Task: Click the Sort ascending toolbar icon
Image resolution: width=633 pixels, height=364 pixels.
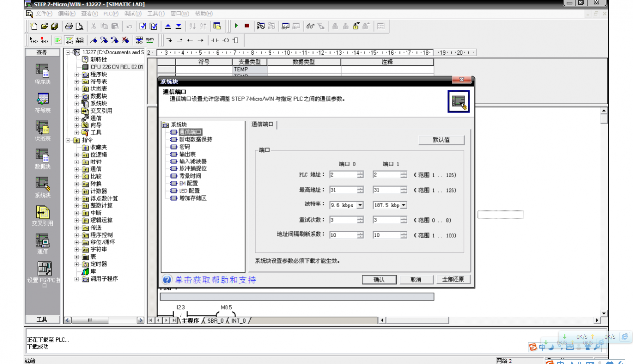Action: [192, 26]
